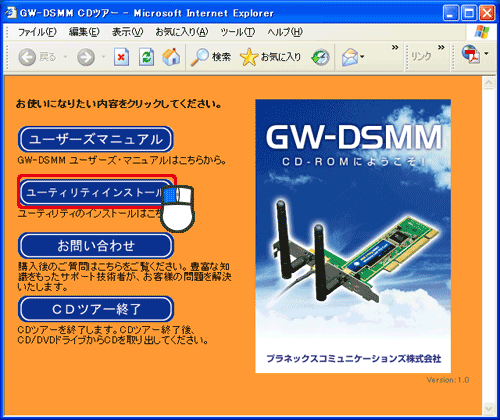The height and width of the screenshot is (420, 500).
Task: Open the View (表示) menu
Action: pos(127,32)
